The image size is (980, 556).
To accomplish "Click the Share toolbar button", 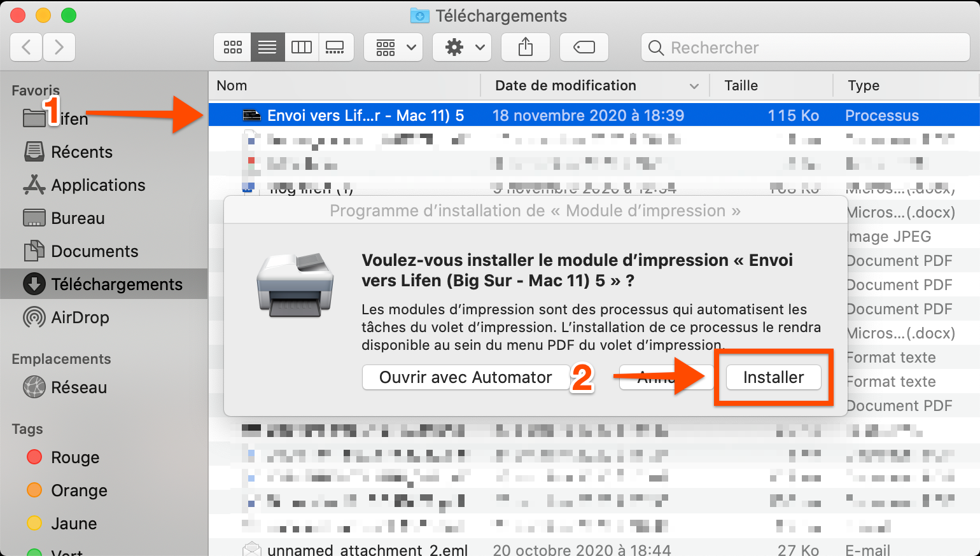I will coord(526,47).
